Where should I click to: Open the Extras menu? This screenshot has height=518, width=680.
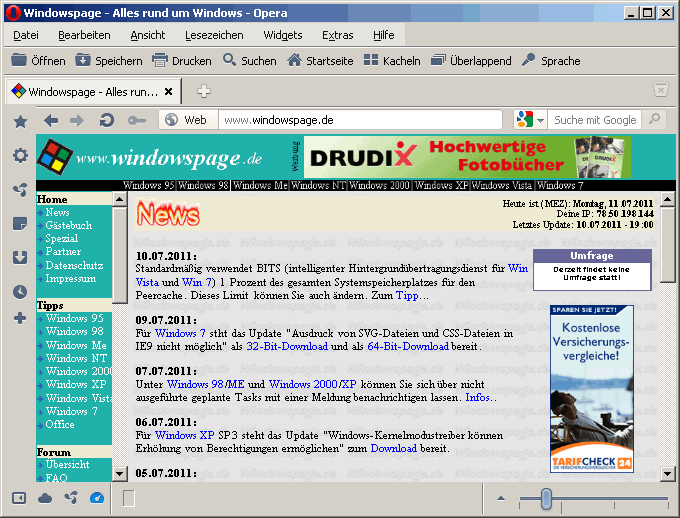(x=337, y=35)
